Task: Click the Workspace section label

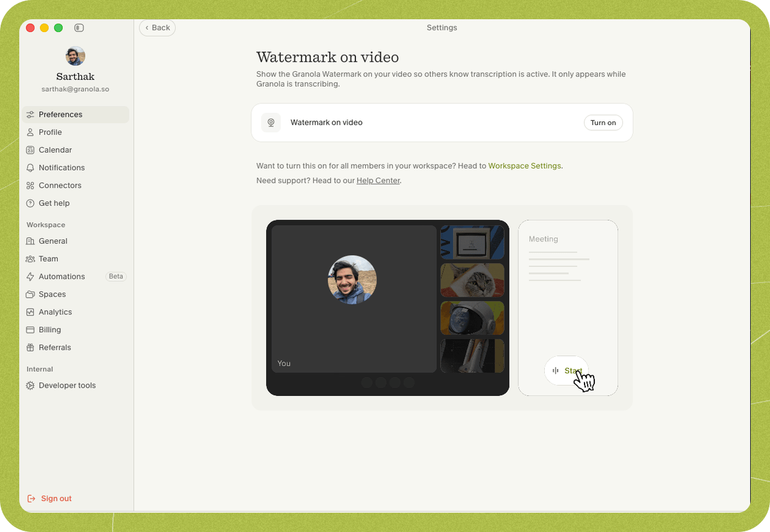Action: click(x=46, y=225)
